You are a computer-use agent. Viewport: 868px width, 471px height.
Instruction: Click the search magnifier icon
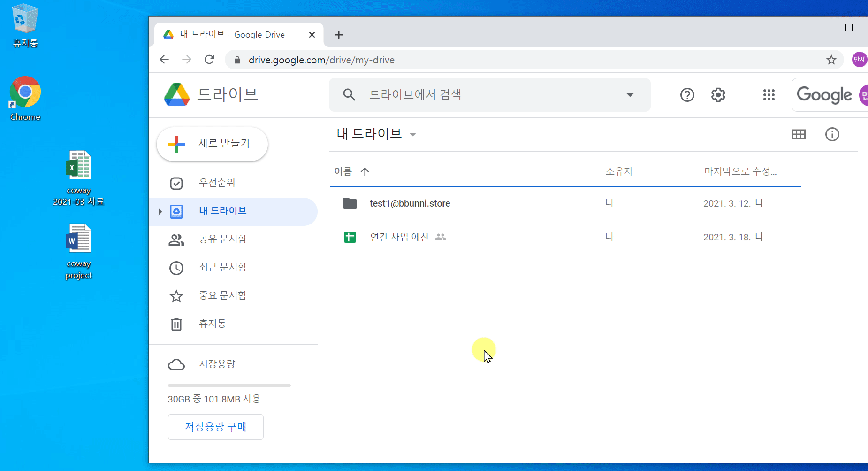click(349, 95)
